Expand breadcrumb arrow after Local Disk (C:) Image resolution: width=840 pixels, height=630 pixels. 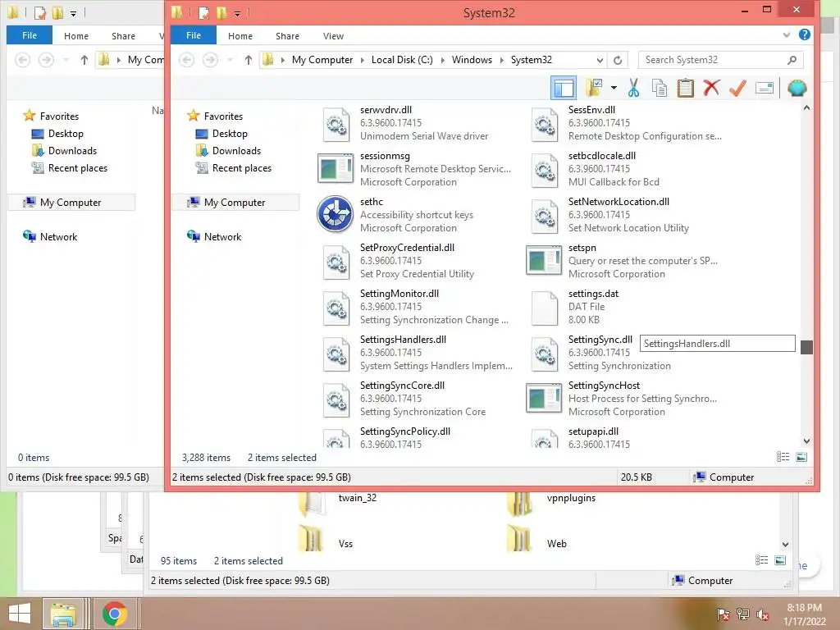point(442,60)
